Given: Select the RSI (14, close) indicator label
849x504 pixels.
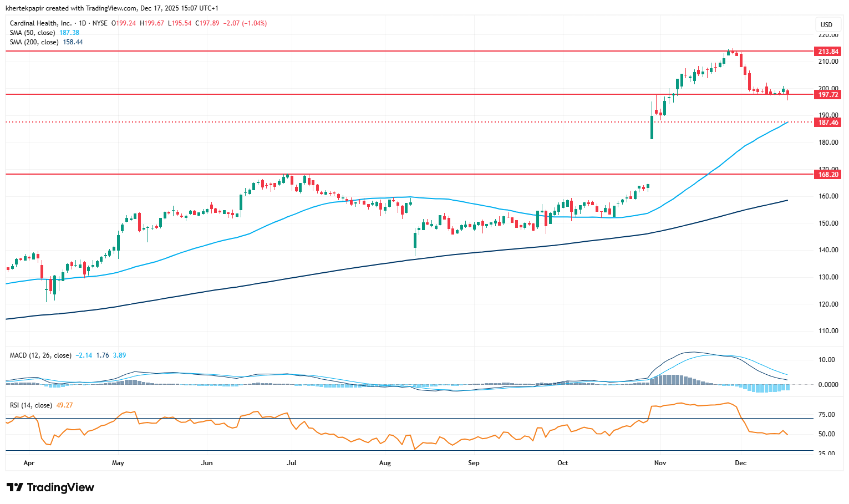Looking at the screenshot, I should coord(31,405).
